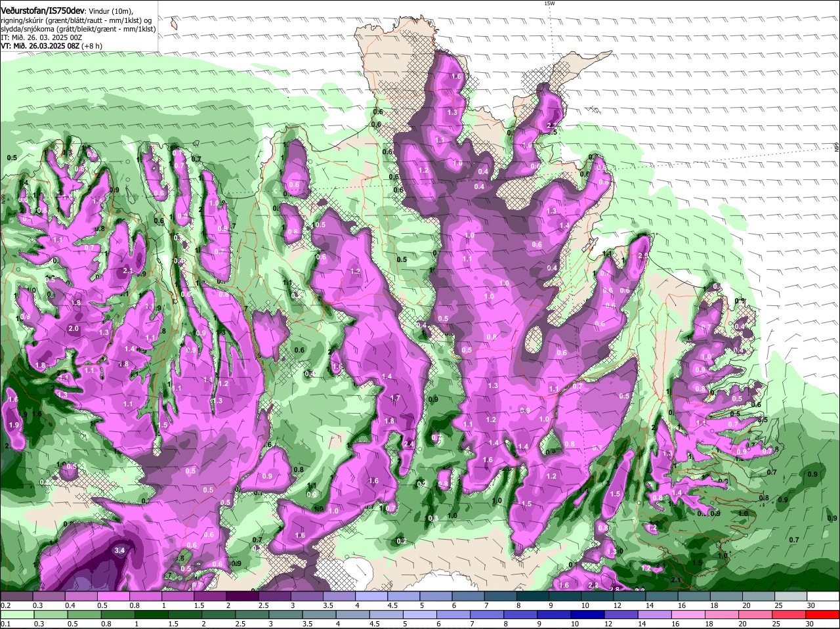The image size is (840, 629).
Task: Select the 2 dark purple snow legend swatch
Action: pos(241,596)
